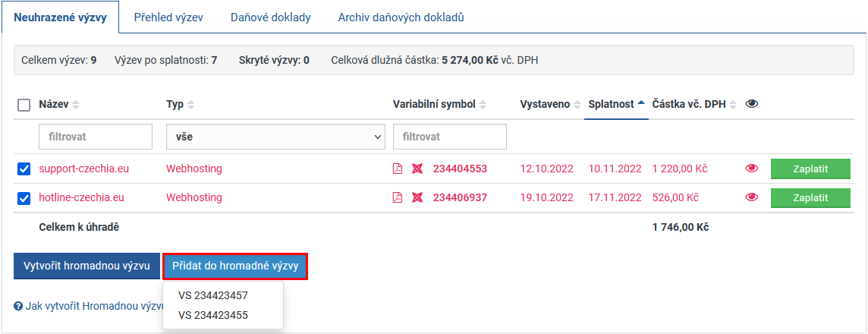The image size is (868, 334).
Task: Choose VS 234423457 from dropdown list
Action: 213,295
